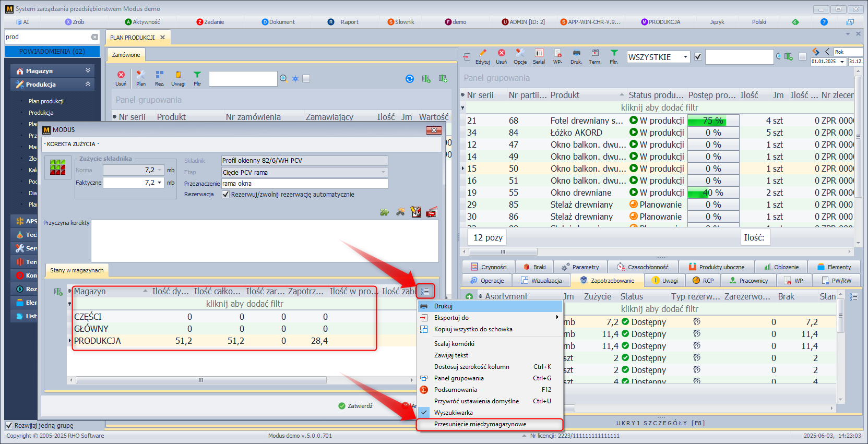The image size is (868, 444).
Task: Click the Druk. printer icon
Action: (576, 54)
